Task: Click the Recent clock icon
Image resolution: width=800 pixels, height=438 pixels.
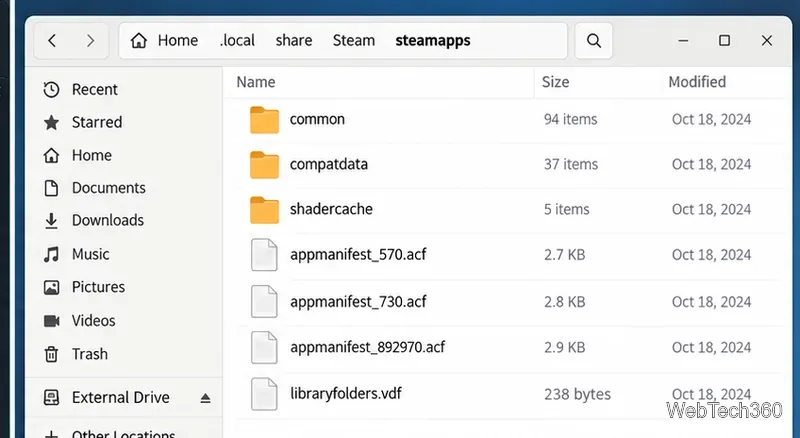Action: point(51,90)
